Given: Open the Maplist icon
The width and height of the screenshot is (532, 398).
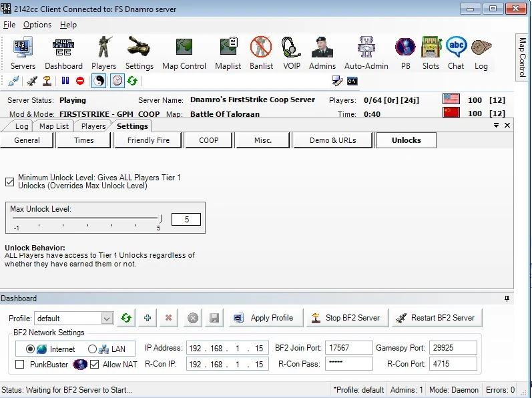Looking at the screenshot, I should coord(228,53).
